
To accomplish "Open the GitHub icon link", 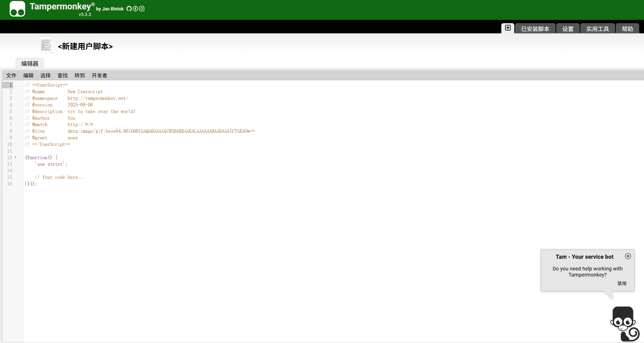I will point(129,9).
